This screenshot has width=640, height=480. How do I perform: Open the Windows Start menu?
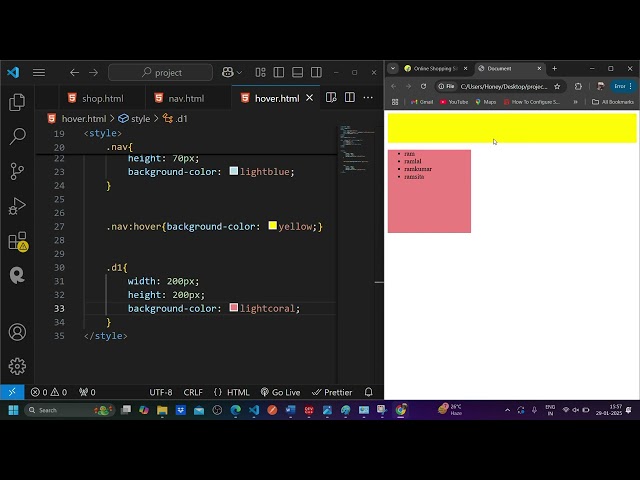[x=13, y=410]
